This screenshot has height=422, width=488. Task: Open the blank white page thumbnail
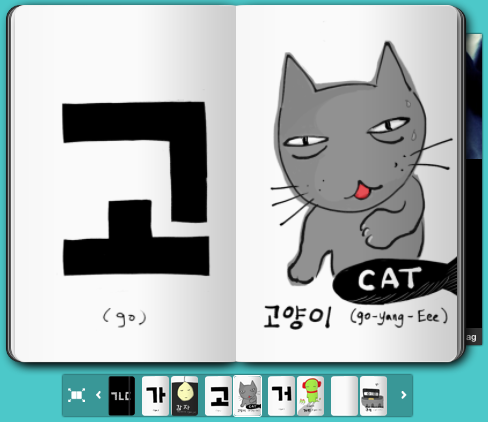pyautogui.click(x=344, y=396)
